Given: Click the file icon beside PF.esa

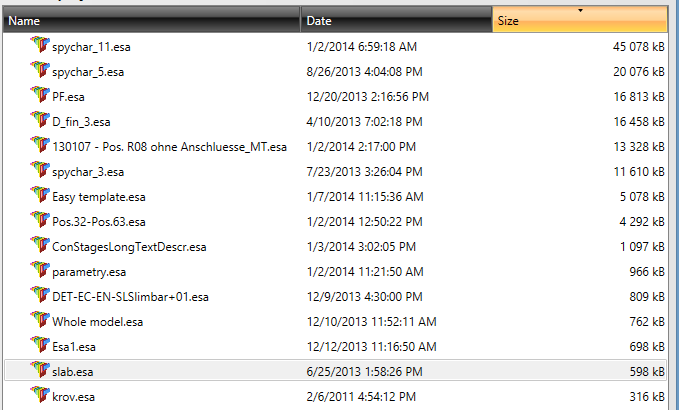Looking at the screenshot, I should coord(40,95).
